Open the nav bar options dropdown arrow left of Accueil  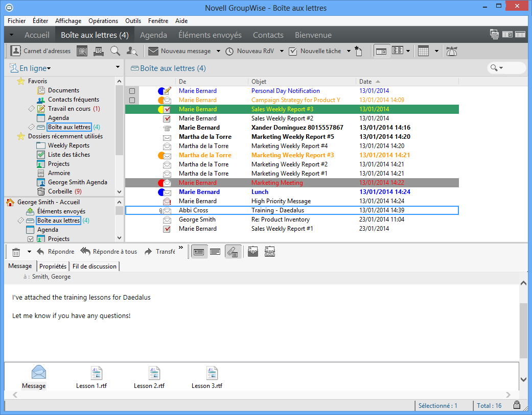[x=12, y=35]
